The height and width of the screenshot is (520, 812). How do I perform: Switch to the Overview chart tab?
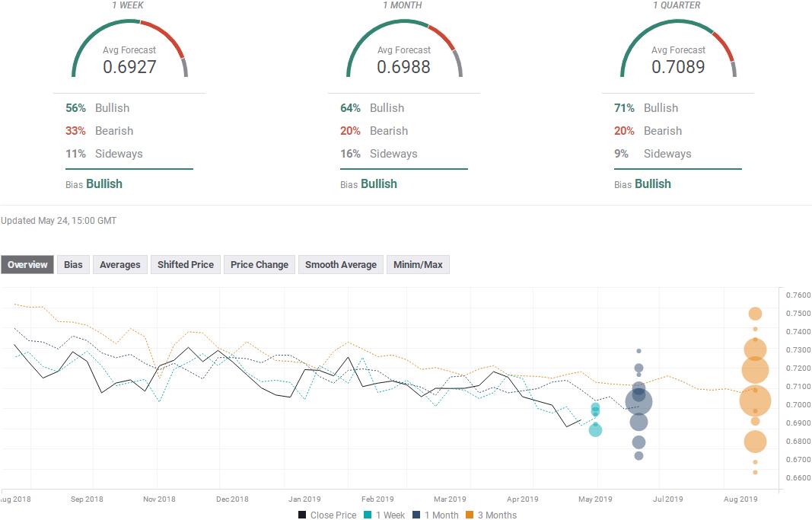(x=27, y=265)
